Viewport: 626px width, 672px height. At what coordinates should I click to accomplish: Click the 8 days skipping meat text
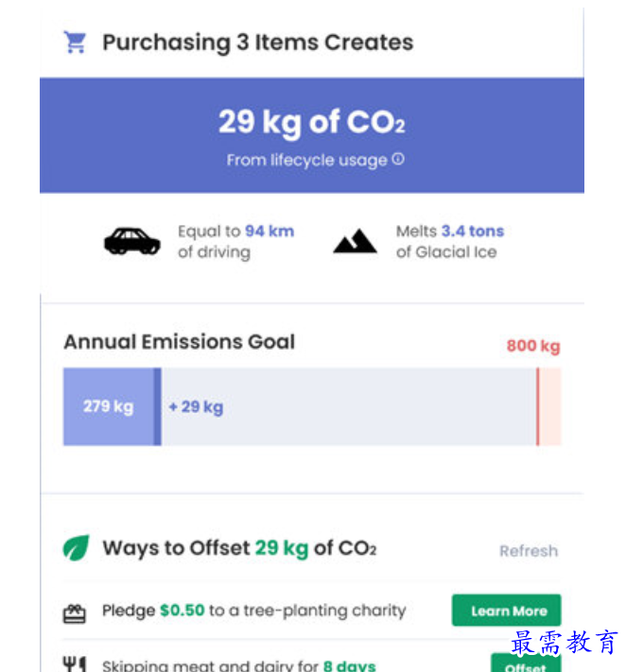coord(350,665)
